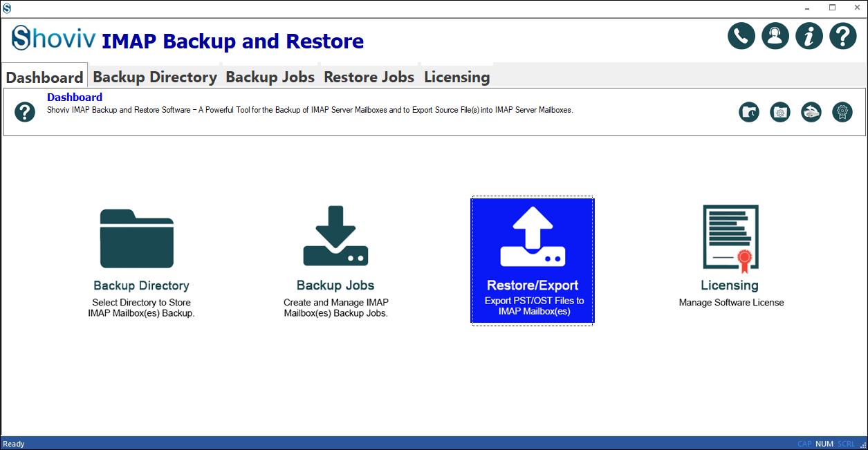Click the "NUM" status bar indicator
Screen dimensions: 868x450
click(824, 444)
